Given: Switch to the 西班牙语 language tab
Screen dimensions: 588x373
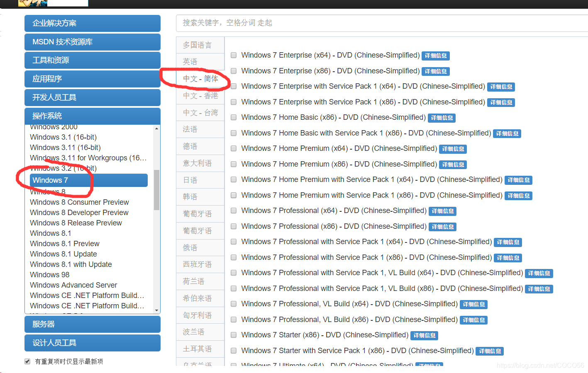Looking at the screenshot, I should pyautogui.click(x=200, y=264).
